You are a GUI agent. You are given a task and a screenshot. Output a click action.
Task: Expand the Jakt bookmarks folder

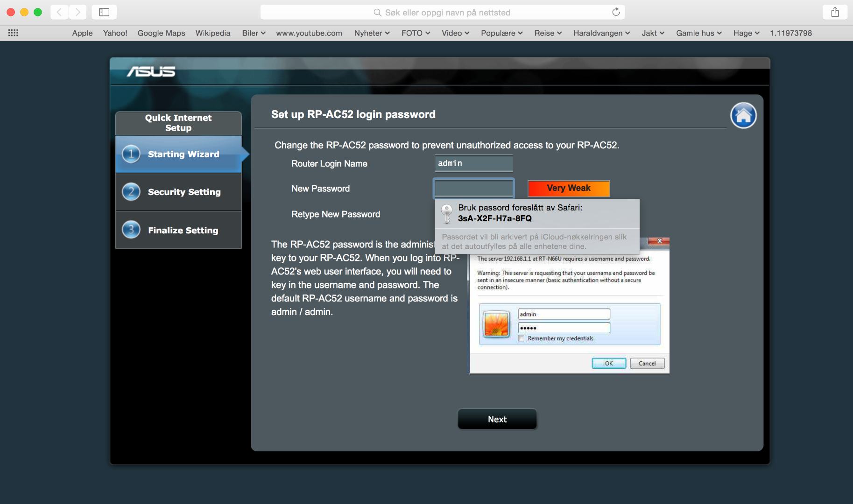click(x=653, y=33)
